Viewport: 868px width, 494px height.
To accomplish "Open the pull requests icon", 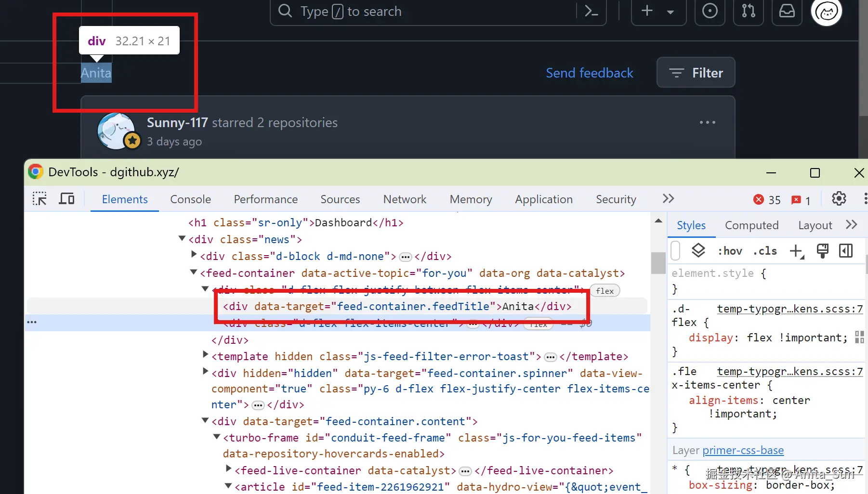I will pos(748,11).
